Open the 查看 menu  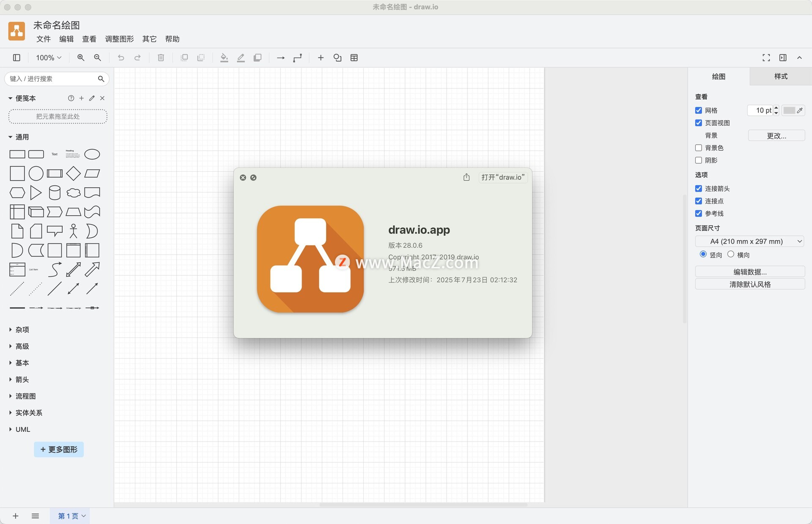click(89, 39)
